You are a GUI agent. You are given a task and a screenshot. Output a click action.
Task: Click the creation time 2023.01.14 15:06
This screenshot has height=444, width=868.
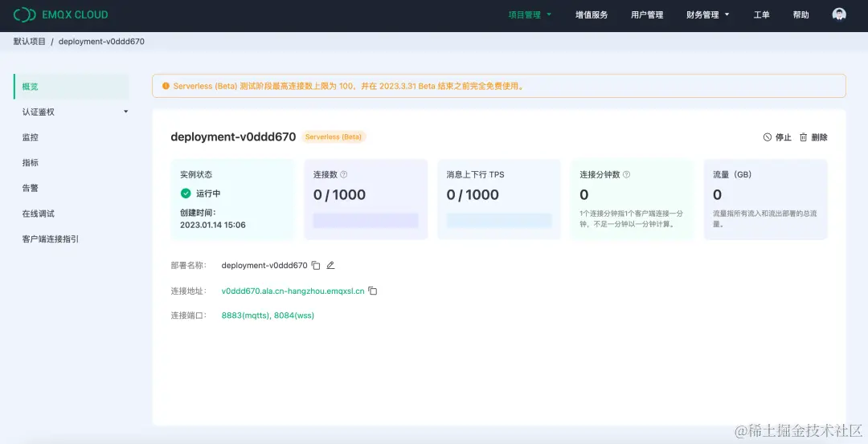[x=212, y=225]
